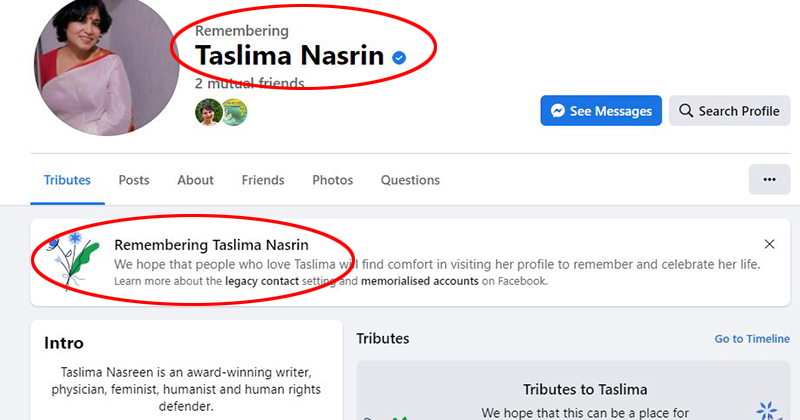Open the first mutual friend's avatar
Screen dimensions: 800x420
tap(208, 112)
